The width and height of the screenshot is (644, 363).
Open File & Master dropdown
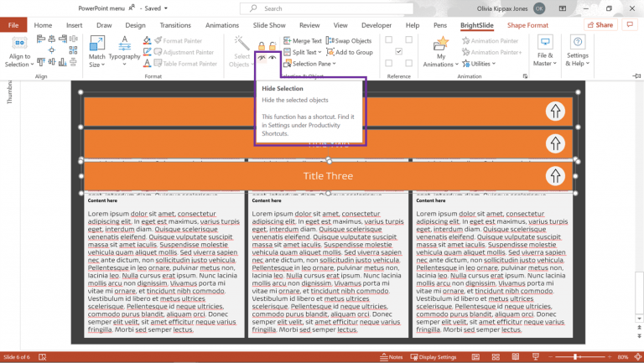click(x=545, y=50)
